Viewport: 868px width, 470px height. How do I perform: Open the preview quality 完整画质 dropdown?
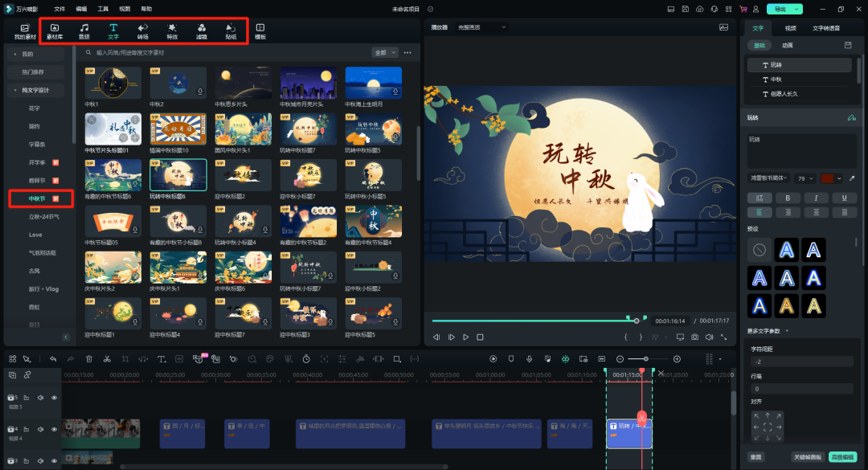[481, 27]
